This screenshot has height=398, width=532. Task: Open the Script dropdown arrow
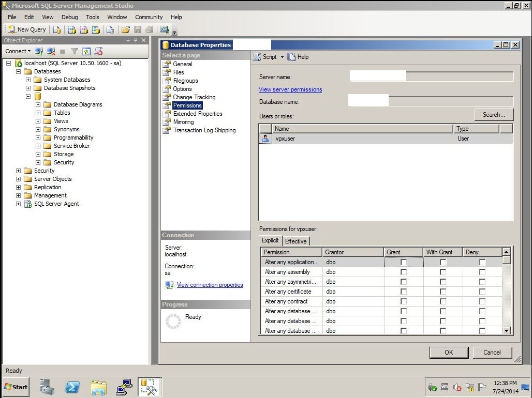pyautogui.click(x=282, y=57)
